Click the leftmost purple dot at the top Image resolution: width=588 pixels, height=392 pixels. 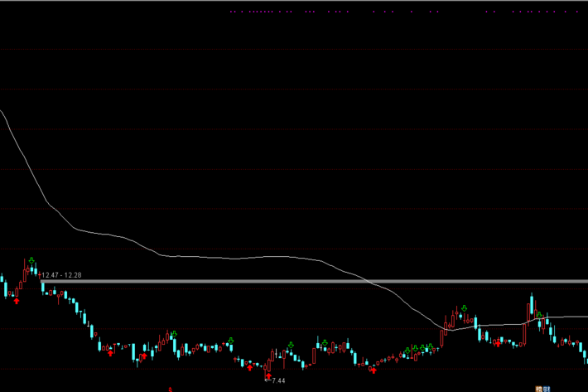[231, 12]
